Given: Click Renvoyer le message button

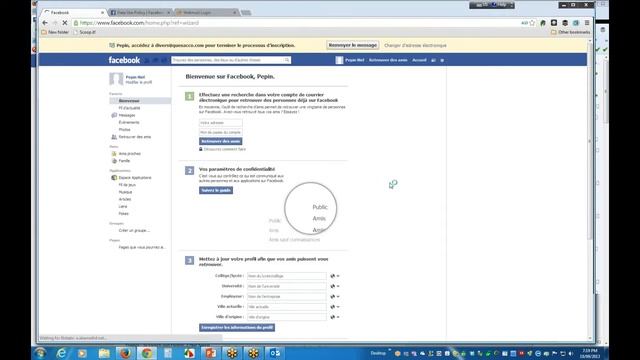Looking at the screenshot, I should [x=353, y=45].
